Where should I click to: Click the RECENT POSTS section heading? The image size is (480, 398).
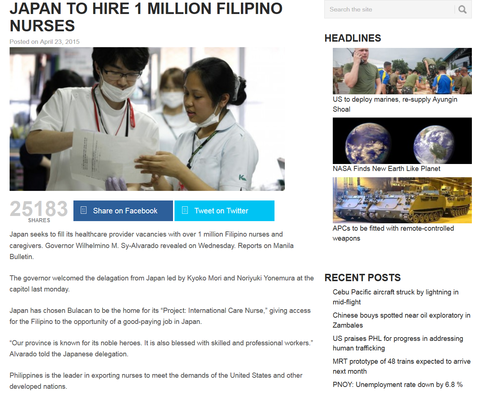pyautogui.click(x=362, y=278)
